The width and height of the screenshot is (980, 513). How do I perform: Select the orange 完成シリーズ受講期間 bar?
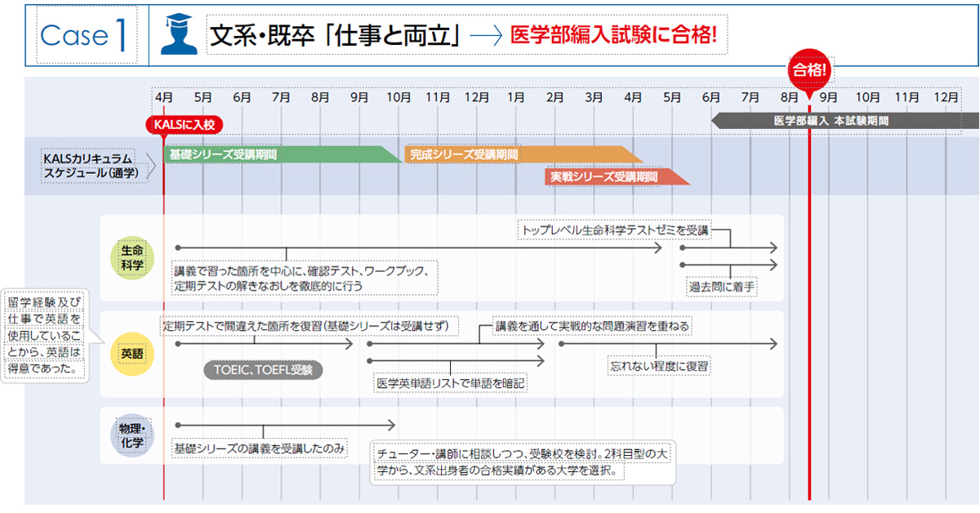523,154
